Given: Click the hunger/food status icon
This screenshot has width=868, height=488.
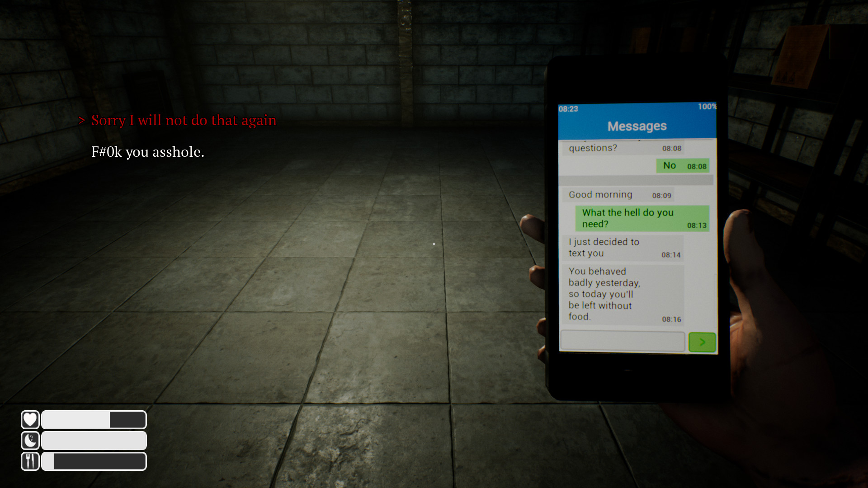Looking at the screenshot, I should click(29, 461).
